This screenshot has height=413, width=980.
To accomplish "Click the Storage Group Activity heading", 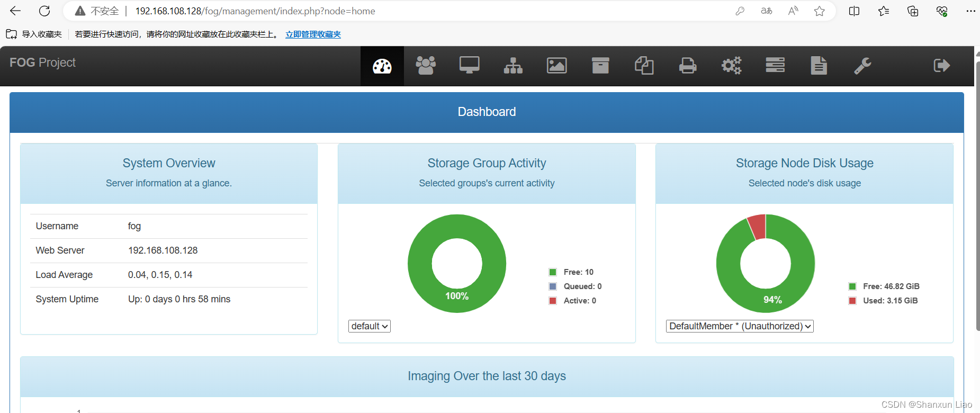I will [x=487, y=163].
